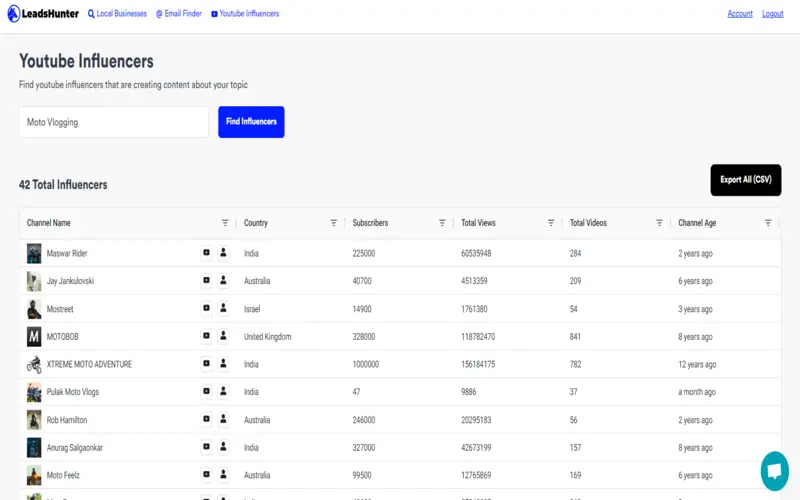This screenshot has width=800, height=500.
Task: Go to Email Finder page
Action: 179,14
